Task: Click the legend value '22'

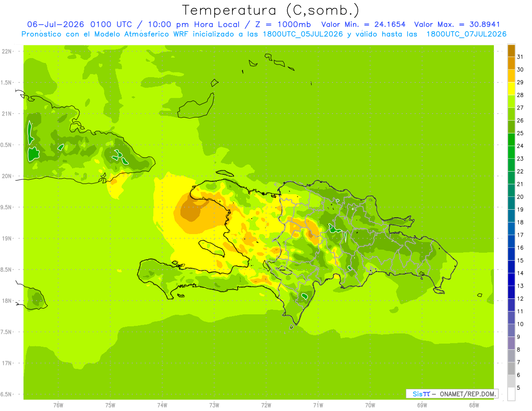Action: (x=520, y=171)
